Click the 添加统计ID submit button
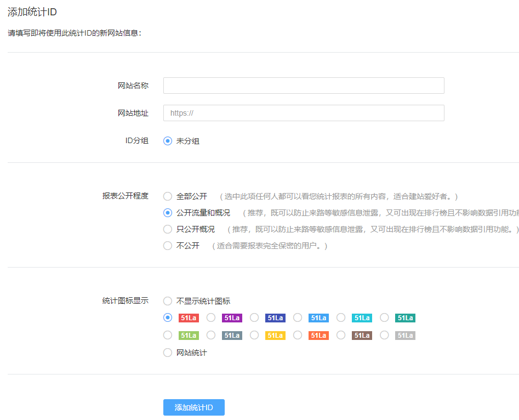This screenshot has width=519, height=420. tap(194, 407)
